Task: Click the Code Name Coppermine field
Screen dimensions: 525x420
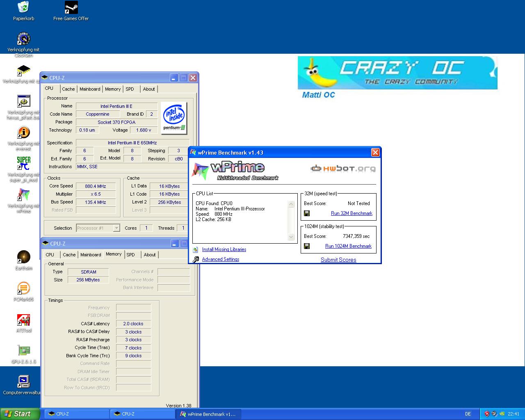Action: point(98,114)
